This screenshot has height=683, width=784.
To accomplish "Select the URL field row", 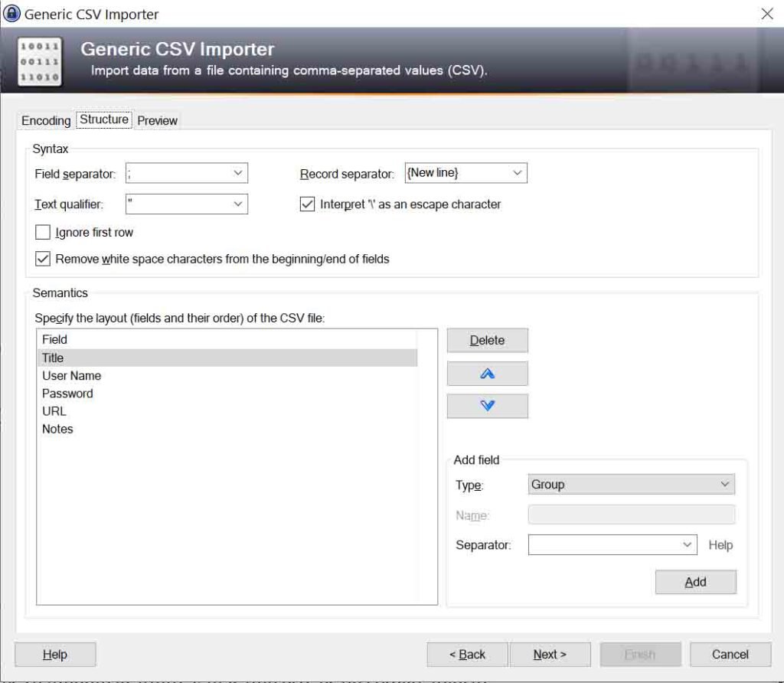I will tap(227, 411).
